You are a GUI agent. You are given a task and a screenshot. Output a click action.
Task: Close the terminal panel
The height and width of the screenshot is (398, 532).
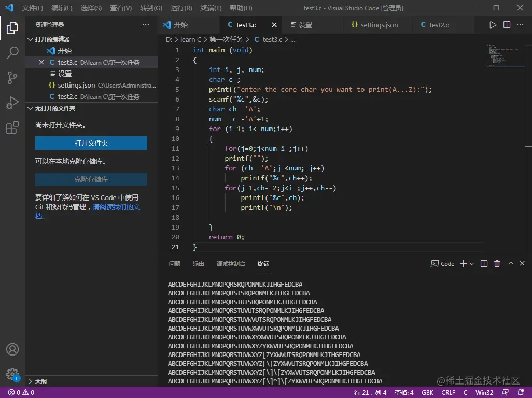coord(522,263)
